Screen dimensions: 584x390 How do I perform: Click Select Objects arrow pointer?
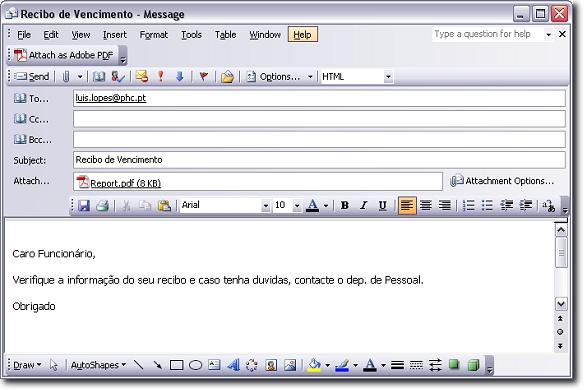54,365
